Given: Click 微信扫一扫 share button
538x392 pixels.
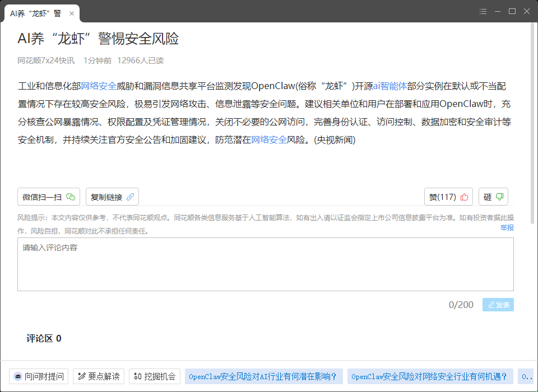Looking at the screenshot, I should click(49, 197).
